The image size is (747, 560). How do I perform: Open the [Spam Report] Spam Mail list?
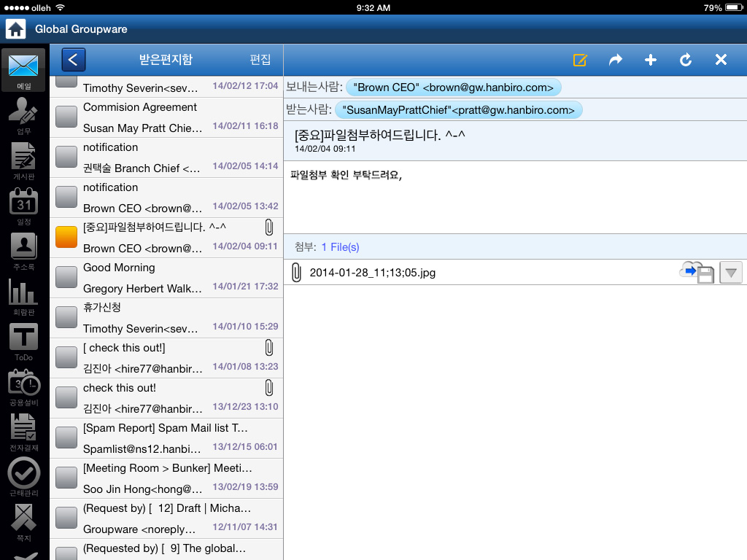[166, 438]
